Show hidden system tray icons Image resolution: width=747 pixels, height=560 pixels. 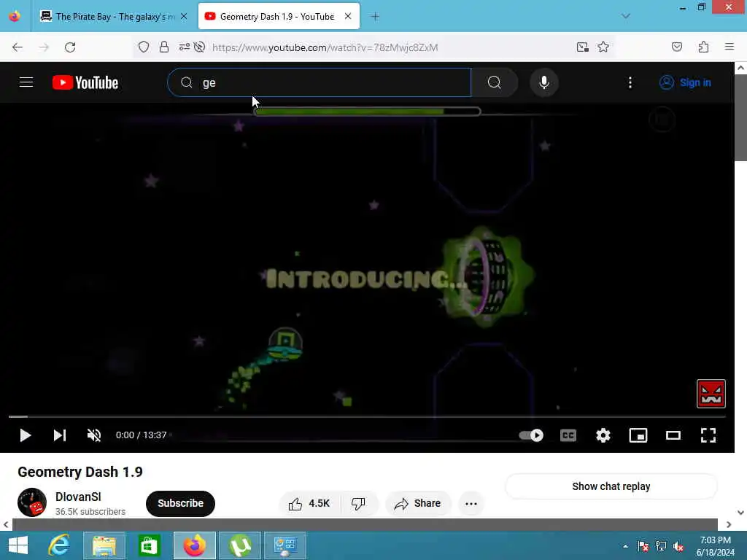pyautogui.click(x=625, y=546)
